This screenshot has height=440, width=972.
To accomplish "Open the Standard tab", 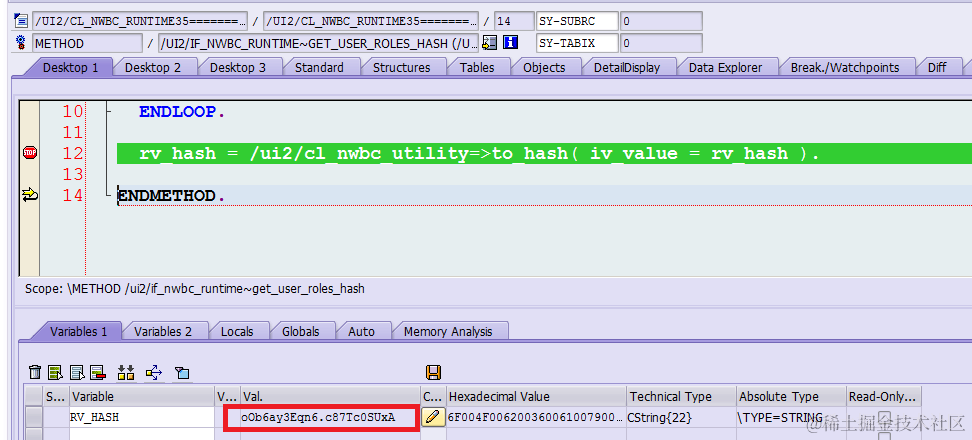I will (x=319, y=68).
